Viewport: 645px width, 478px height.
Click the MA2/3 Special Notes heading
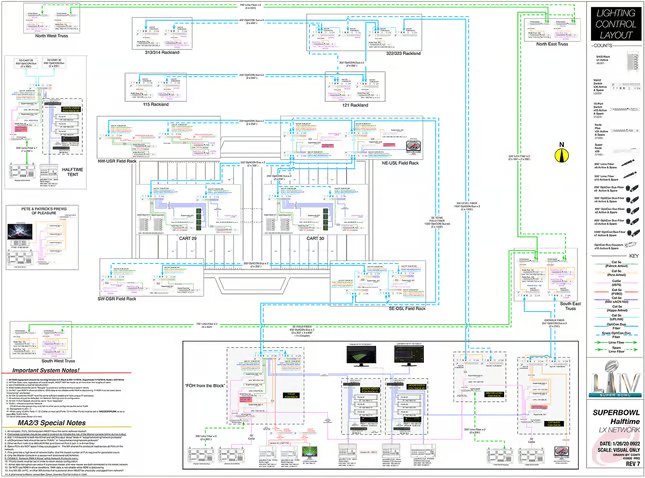[51, 423]
